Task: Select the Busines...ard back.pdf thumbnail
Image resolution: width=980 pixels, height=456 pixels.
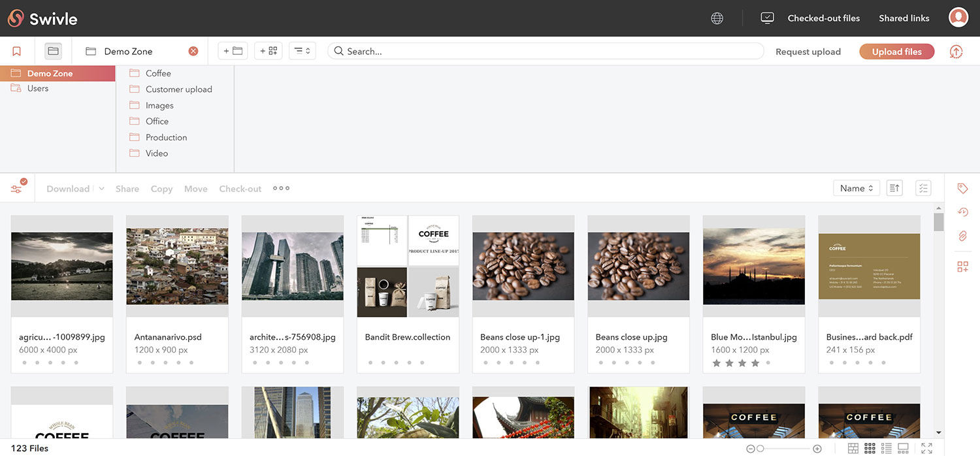Action: 869,266
